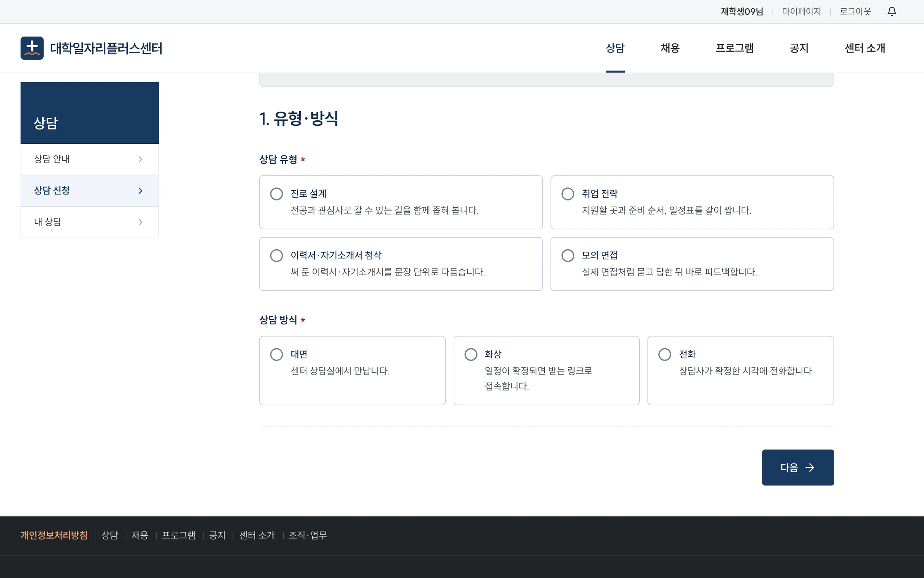Choose 이력서·자기소개서 첨삭 radio option
924x578 pixels.
[x=276, y=255]
